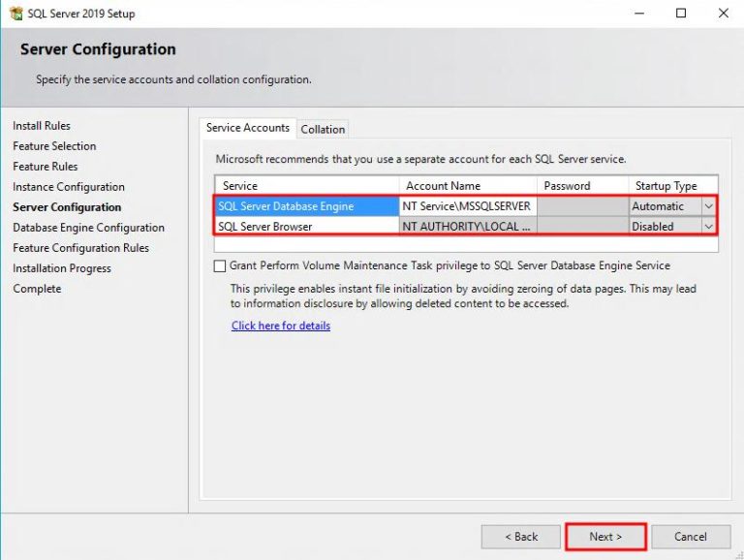Select Server Configuration step
The image size is (744, 560).
[67, 207]
